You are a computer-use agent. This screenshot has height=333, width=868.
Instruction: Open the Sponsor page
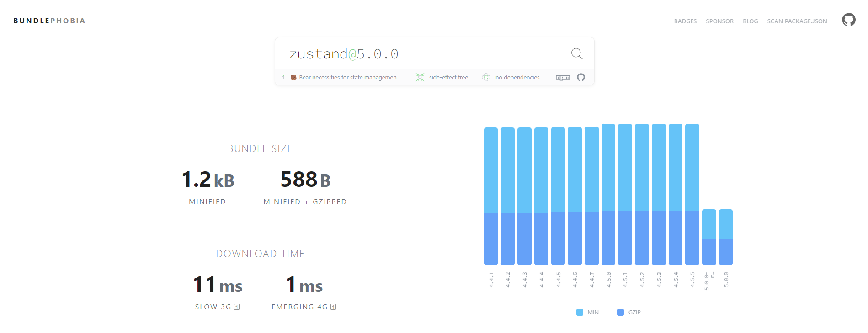tap(719, 21)
